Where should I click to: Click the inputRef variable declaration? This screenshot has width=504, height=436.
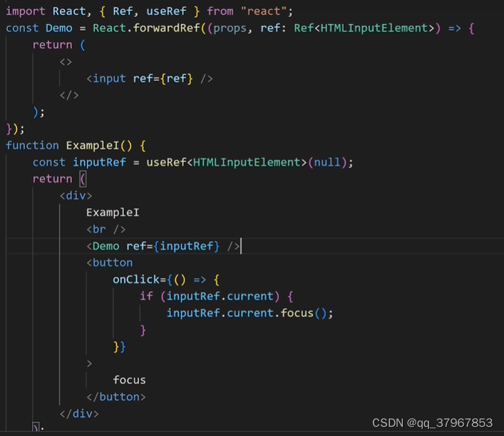click(x=99, y=162)
